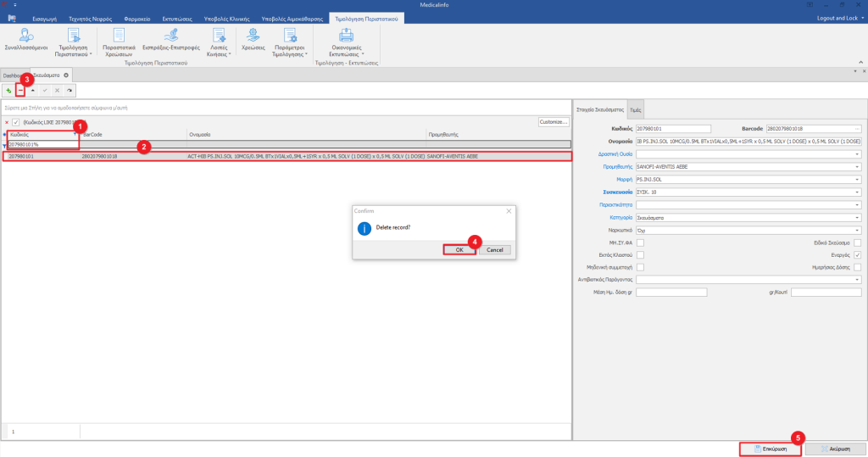Open Παραστατικά Χρεώσεων from the ribbon
Screen dimensions: 868x457
click(119, 35)
